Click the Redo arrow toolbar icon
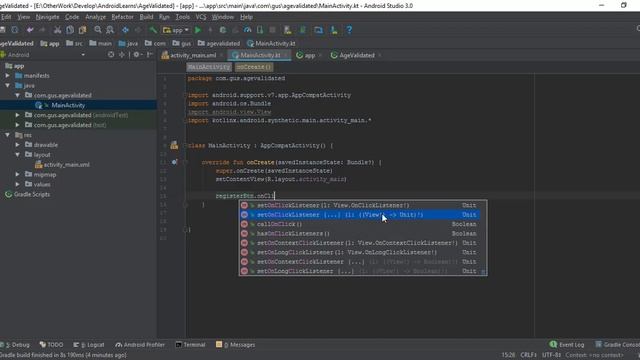The height and width of the screenshot is (360, 640). pyautogui.click(x=42, y=30)
